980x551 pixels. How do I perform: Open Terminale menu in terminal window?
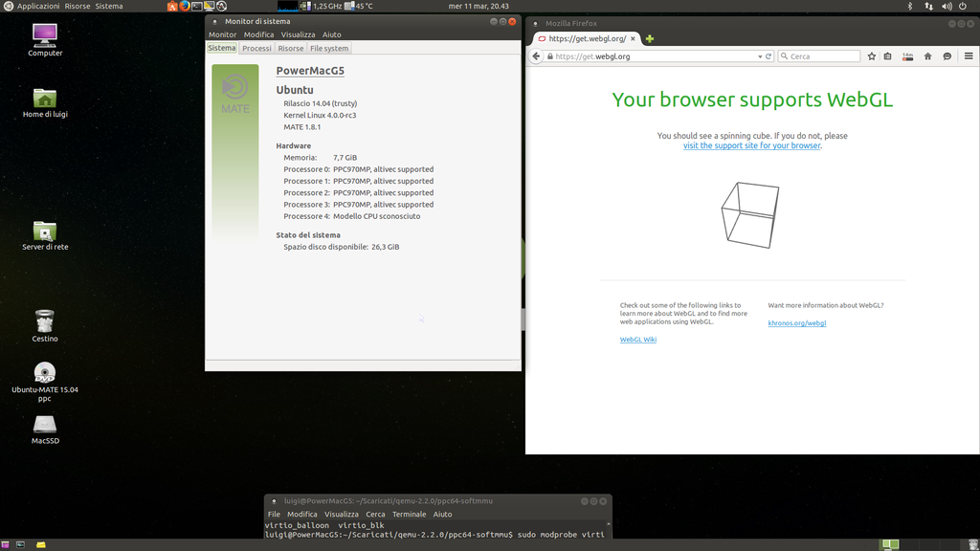point(409,514)
